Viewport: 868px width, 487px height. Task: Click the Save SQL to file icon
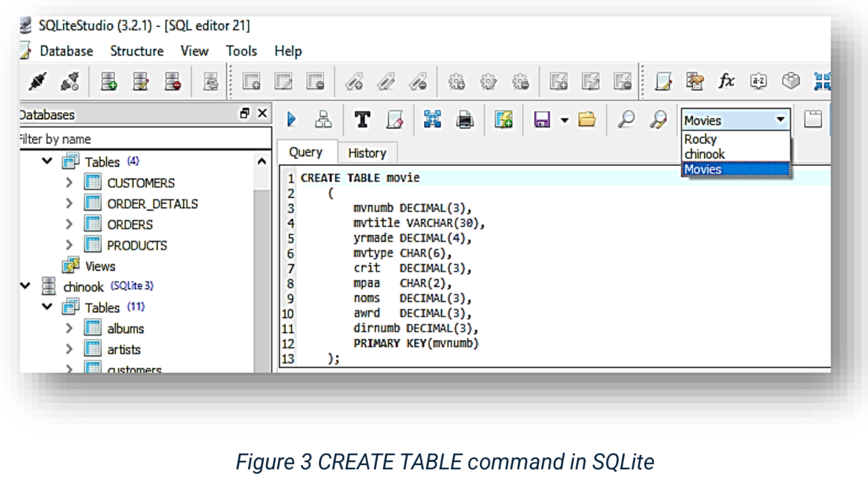pos(541,120)
